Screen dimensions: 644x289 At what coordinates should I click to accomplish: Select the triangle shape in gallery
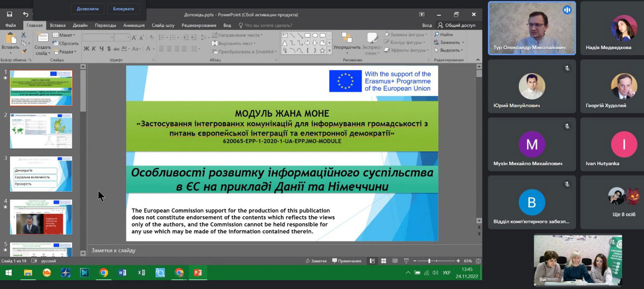(x=285, y=43)
